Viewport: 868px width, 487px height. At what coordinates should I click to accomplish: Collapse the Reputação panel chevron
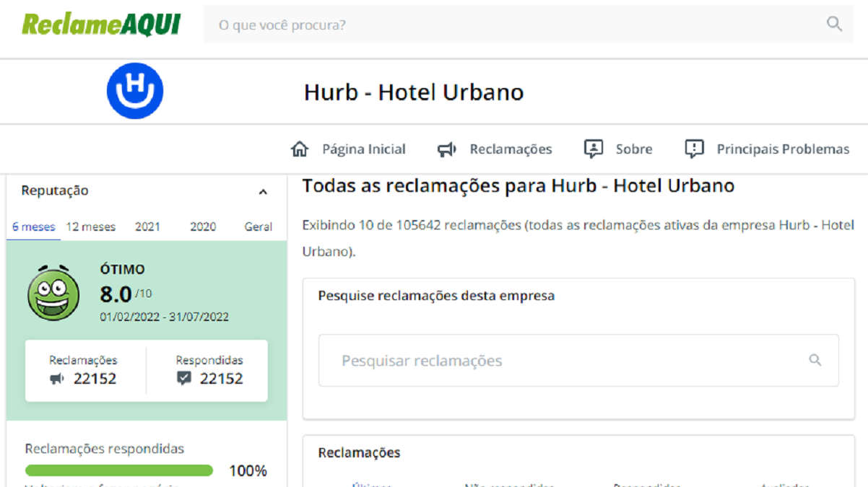(x=263, y=192)
